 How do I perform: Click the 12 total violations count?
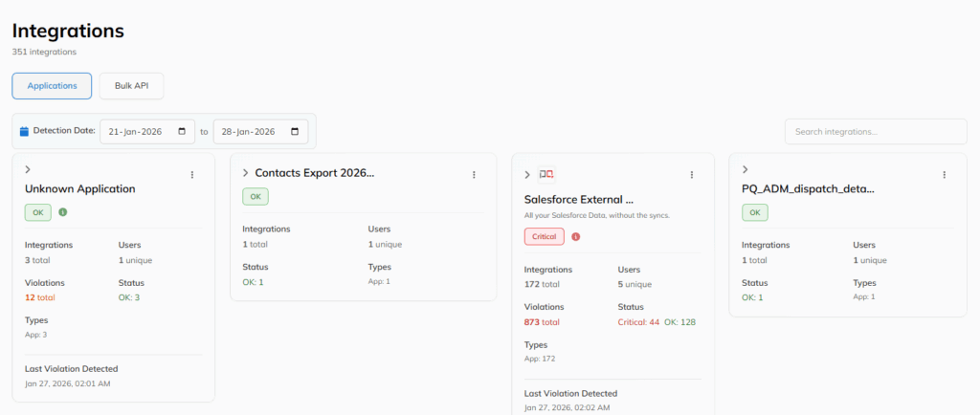tap(39, 298)
